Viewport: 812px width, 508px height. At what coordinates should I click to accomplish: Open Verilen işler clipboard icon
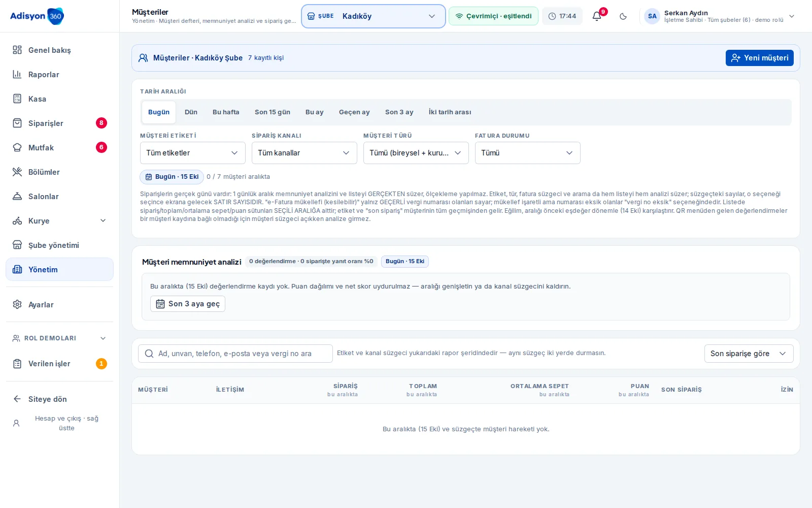click(17, 364)
